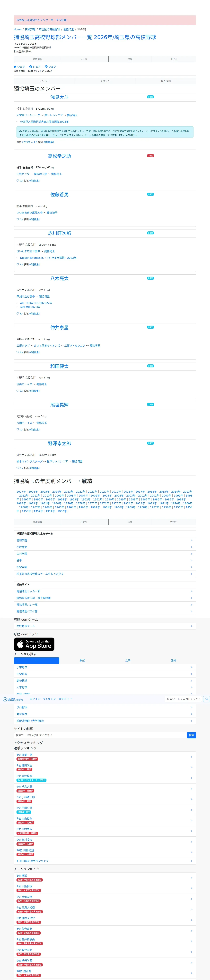Click 流山ボーイズ team link

click(x=24, y=384)
